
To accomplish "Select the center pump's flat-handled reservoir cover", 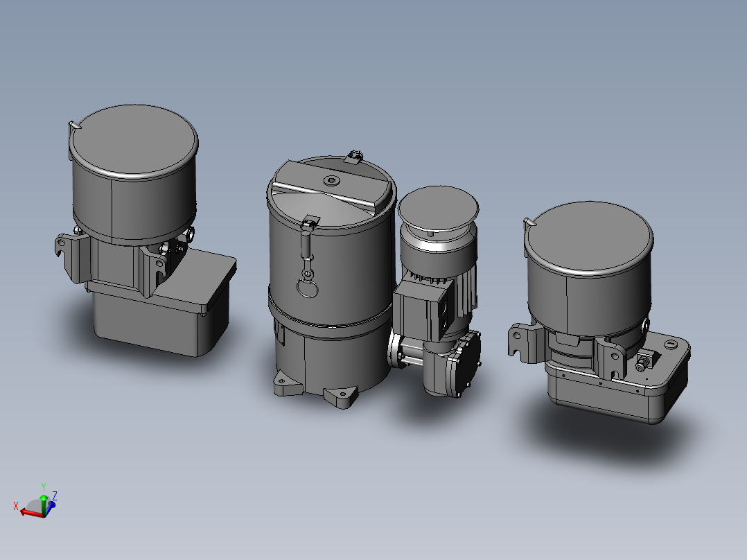I will tap(331, 191).
